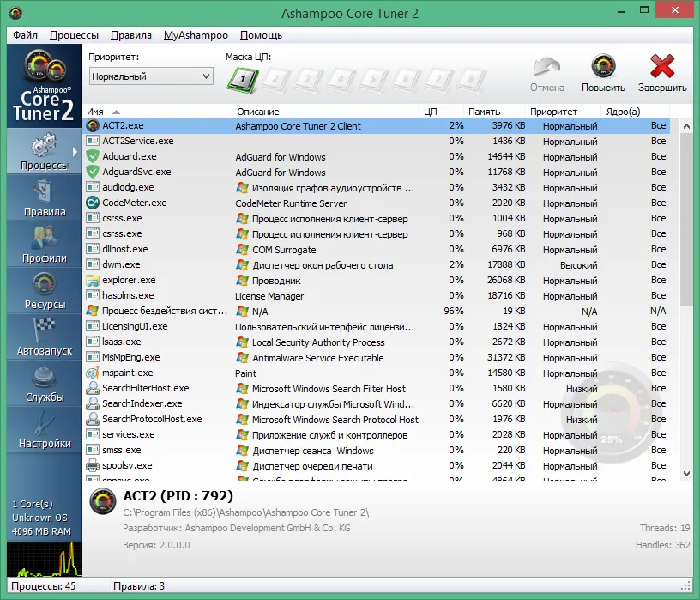This screenshot has height=600, width=700.
Task: Select the lsass.exe process row
Action: pyautogui.click(x=377, y=342)
